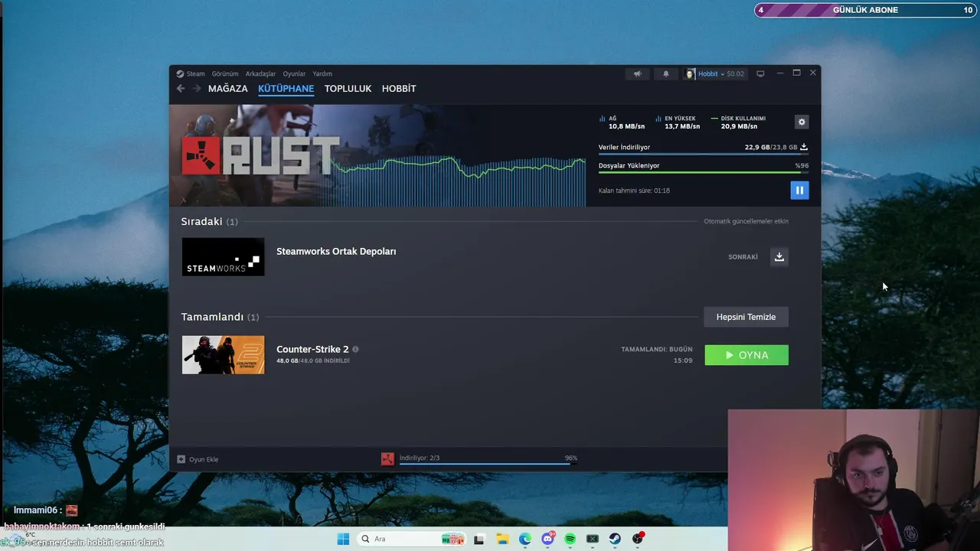Click the Xbox Game Bar taskbar icon
The width and height of the screenshot is (980, 551).
click(x=593, y=540)
